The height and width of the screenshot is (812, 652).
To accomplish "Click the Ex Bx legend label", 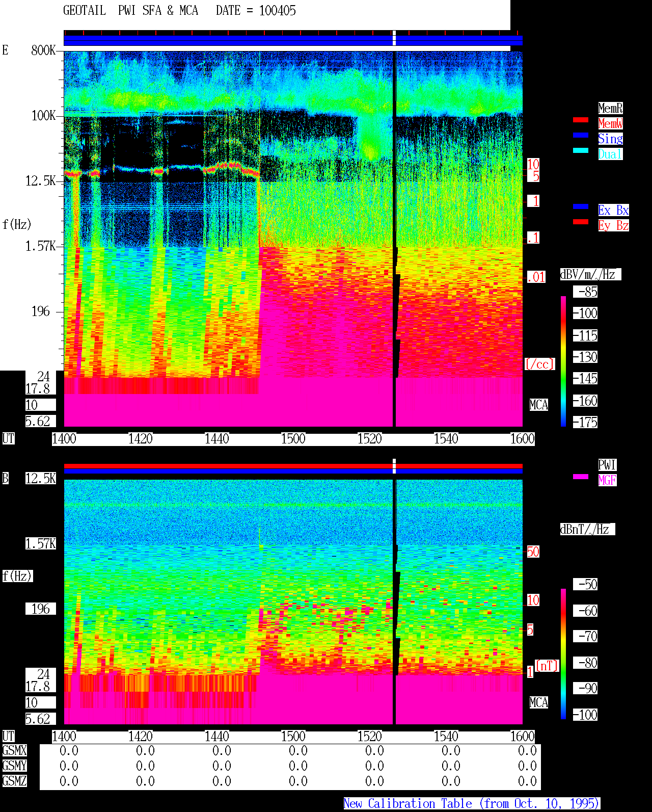I will point(613,210).
